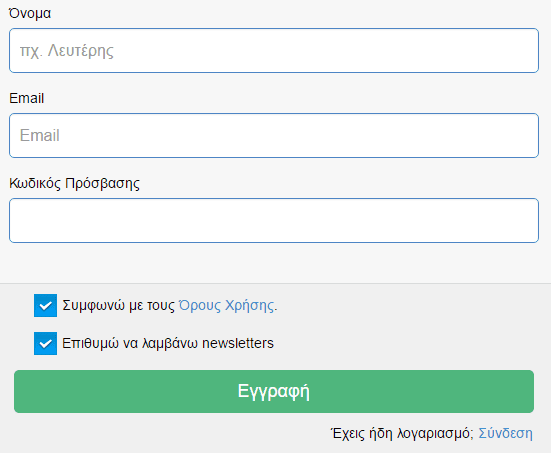
Task: Follow the Σύνδεση login link
Action: click(x=505, y=433)
